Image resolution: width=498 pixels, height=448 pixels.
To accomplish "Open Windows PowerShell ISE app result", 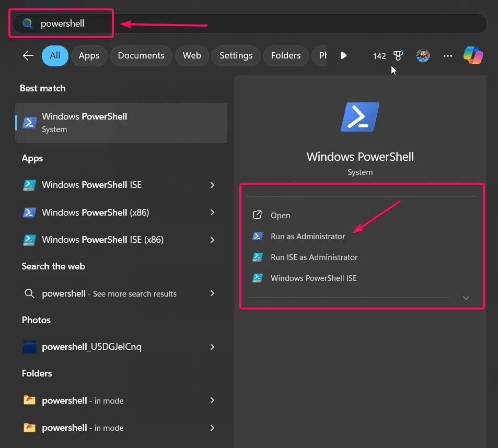I will coord(121,185).
